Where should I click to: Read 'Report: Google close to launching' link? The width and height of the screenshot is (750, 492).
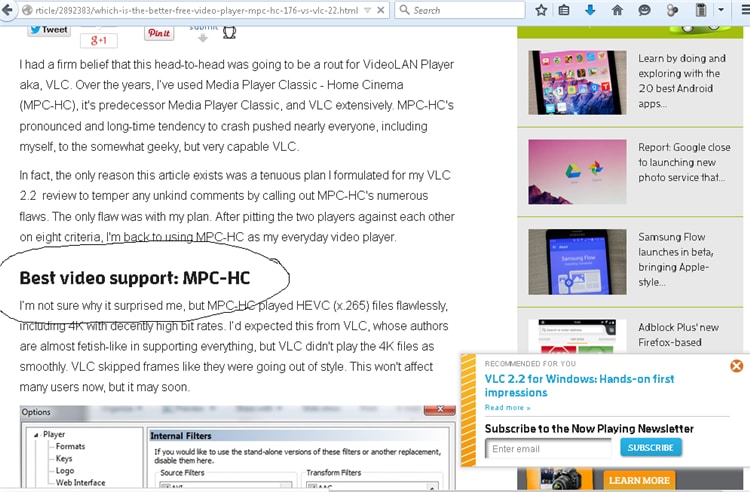(684, 162)
